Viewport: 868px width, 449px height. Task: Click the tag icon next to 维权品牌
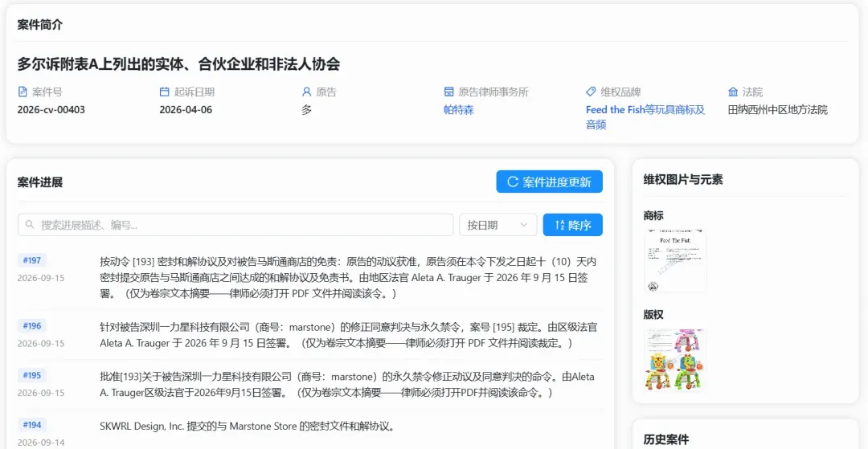(x=591, y=92)
